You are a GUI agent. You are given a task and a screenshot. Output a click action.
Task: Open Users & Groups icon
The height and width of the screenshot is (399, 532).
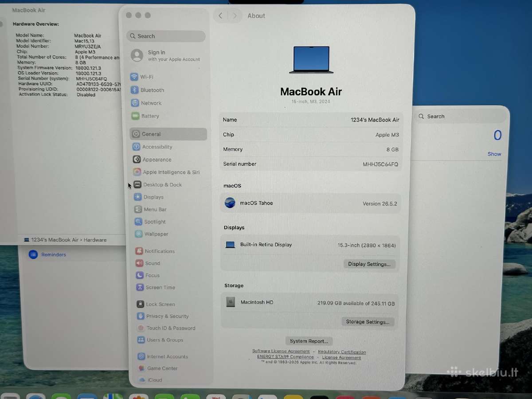(141, 340)
